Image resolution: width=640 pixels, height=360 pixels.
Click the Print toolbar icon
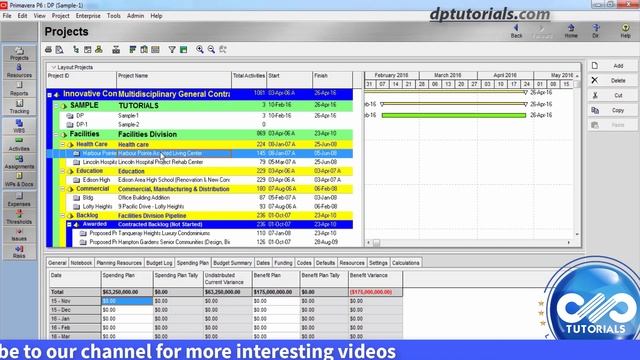(x=49, y=49)
